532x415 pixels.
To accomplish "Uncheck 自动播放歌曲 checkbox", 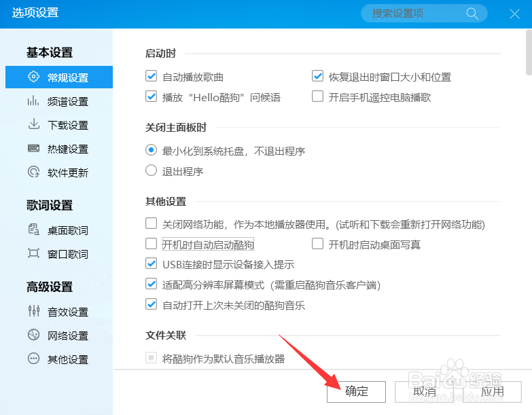I will [x=151, y=76].
